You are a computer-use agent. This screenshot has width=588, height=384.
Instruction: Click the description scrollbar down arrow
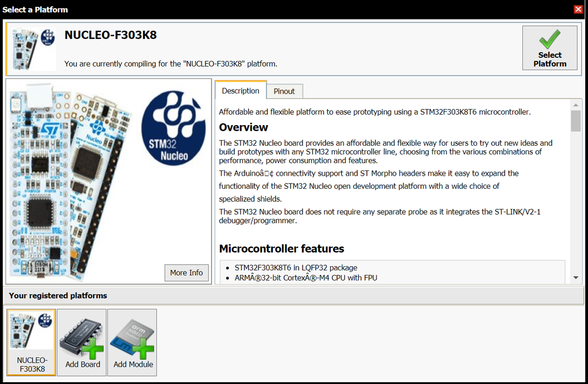click(x=575, y=277)
